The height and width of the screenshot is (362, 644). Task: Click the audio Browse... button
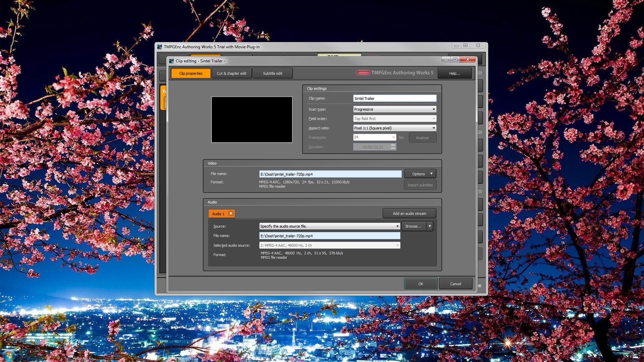pyautogui.click(x=414, y=226)
